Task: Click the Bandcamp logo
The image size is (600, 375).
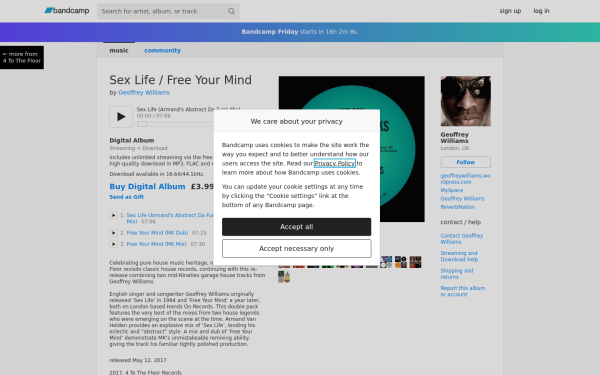Action: tap(67, 11)
